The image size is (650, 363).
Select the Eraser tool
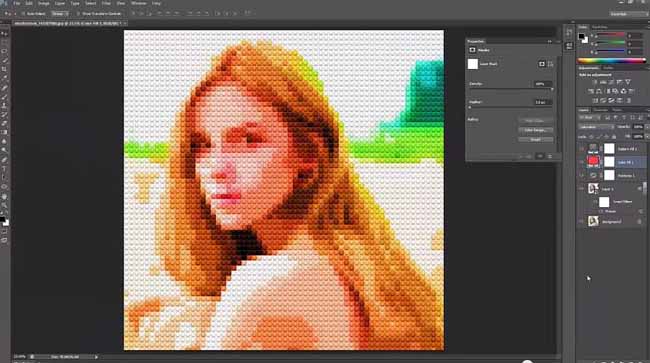[x=5, y=123]
